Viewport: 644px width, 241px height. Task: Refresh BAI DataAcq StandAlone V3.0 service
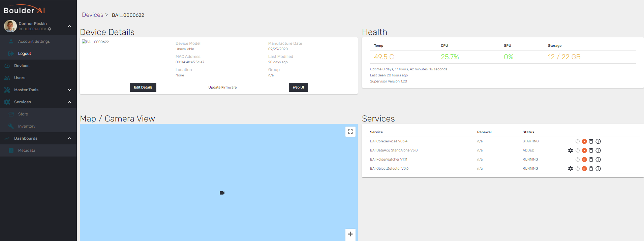tap(577, 150)
